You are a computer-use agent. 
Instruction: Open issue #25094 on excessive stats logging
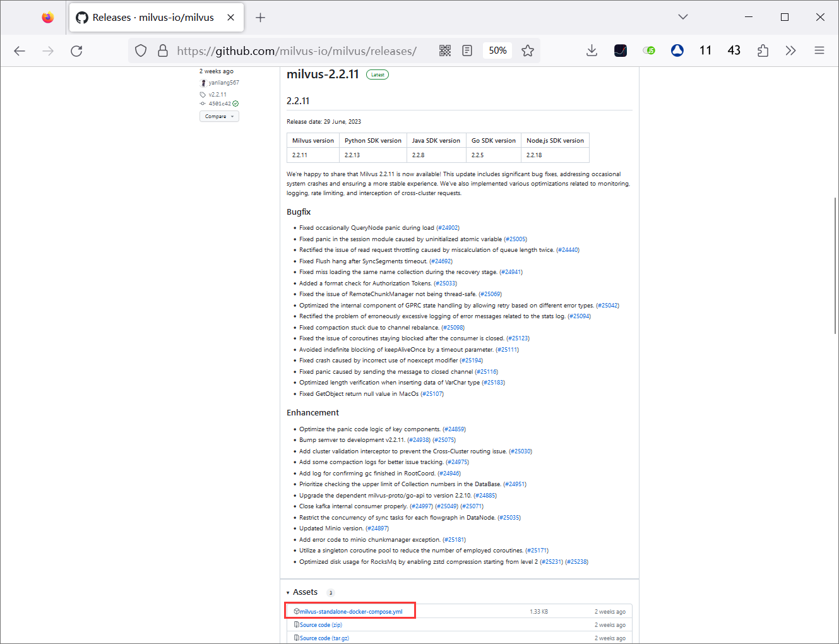tap(580, 316)
